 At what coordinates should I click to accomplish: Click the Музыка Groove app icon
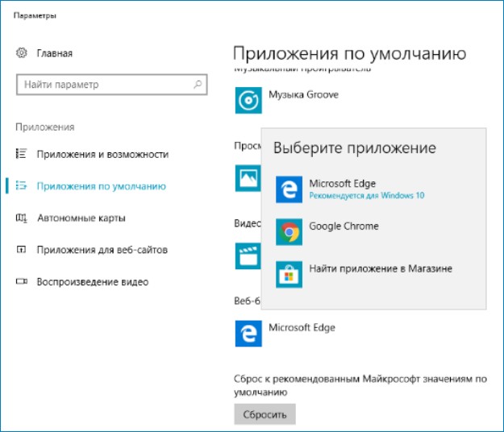click(x=248, y=100)
